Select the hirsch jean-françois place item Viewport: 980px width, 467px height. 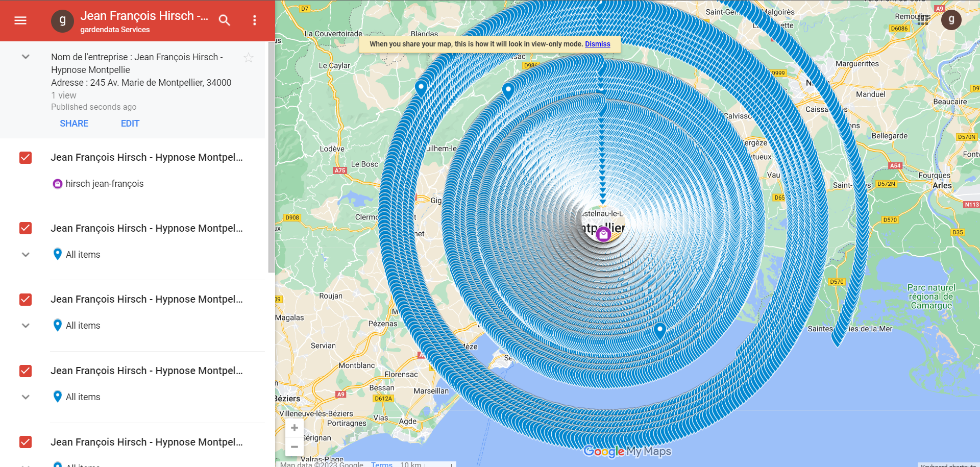pos(105,184)
